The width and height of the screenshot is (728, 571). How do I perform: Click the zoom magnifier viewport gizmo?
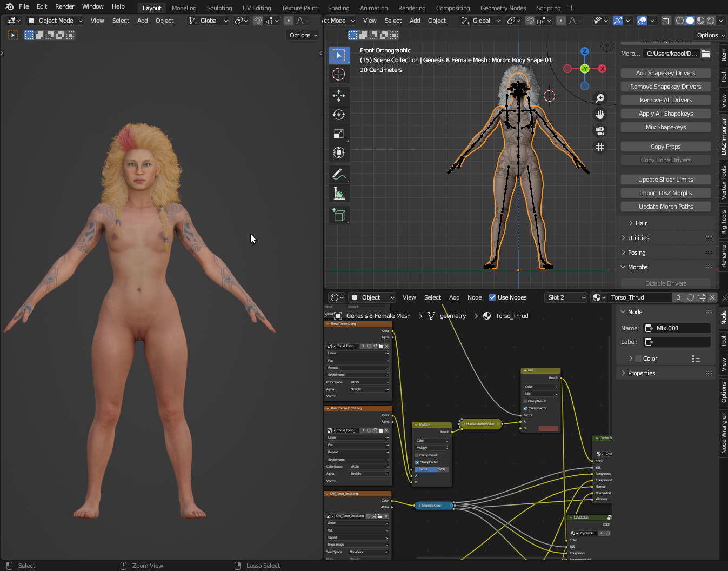click(600, 98)
